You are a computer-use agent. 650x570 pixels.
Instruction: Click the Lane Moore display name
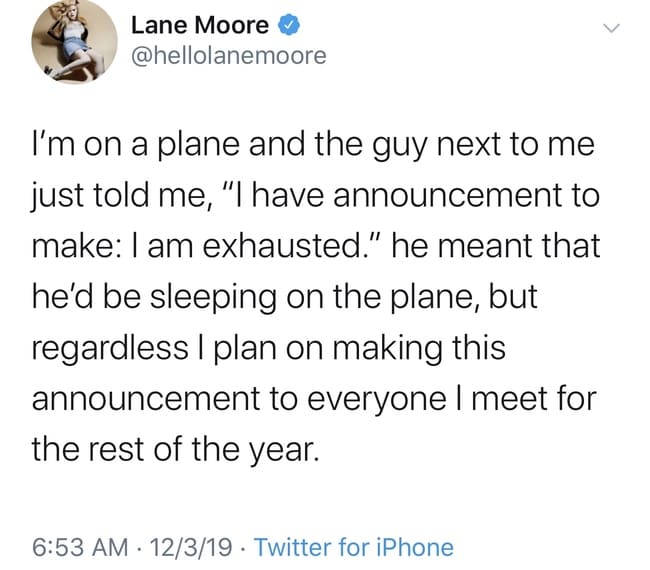click(x=205, y=23)
